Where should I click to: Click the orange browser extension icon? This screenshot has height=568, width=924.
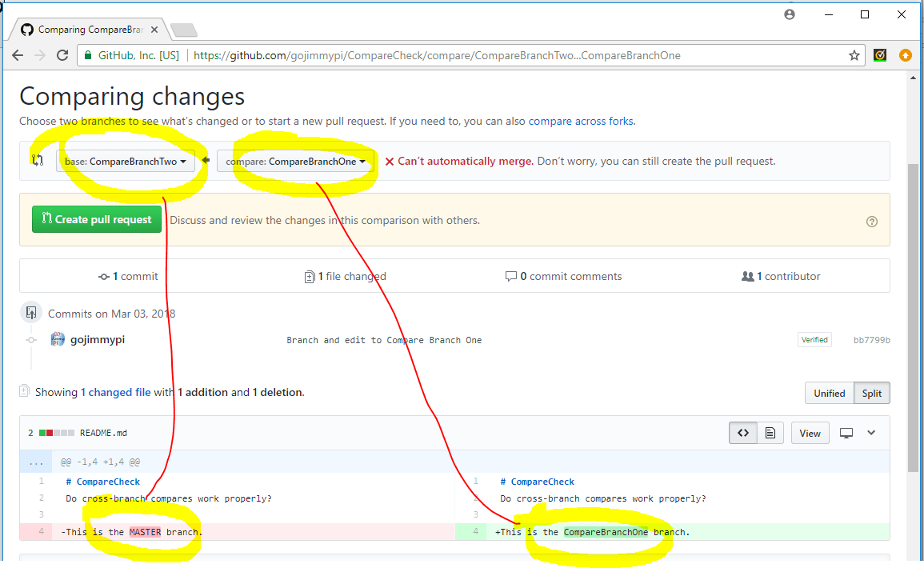905,55
